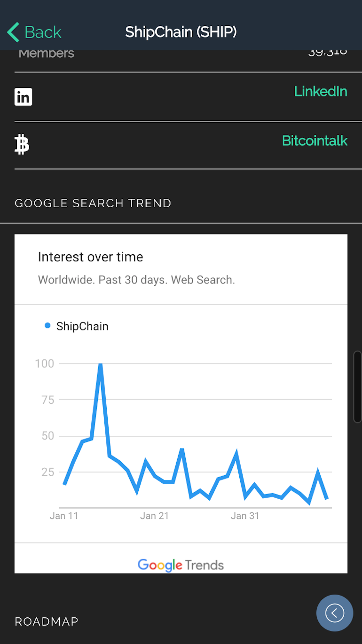
Task: Tap the green back chevron arrow
Action: pos(13,32)
